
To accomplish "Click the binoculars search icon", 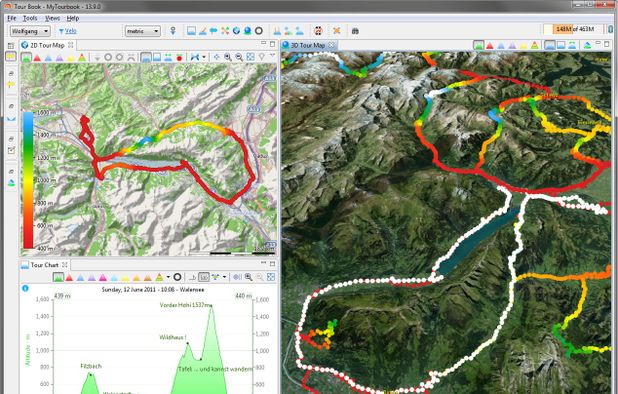I will (355, 31).
